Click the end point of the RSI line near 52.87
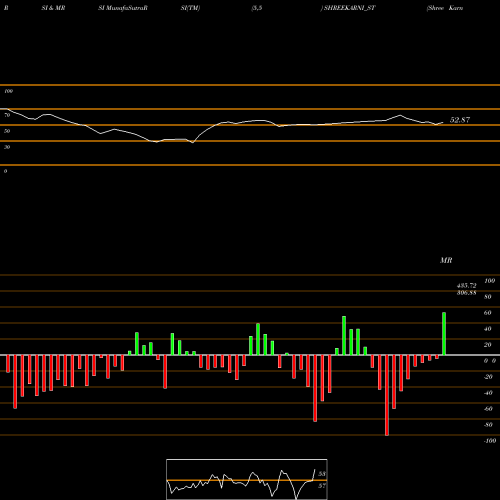Screen dimensions: 500x500 [443, 122]
